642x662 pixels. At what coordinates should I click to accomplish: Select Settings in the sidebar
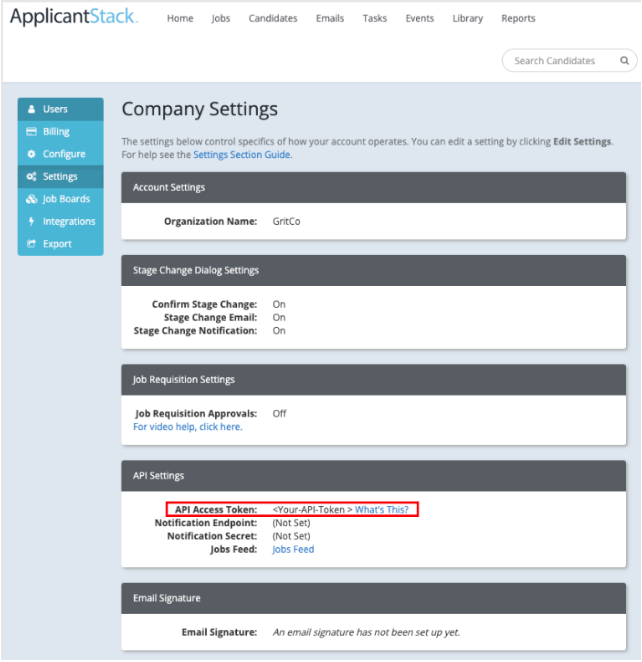point(60,176)
